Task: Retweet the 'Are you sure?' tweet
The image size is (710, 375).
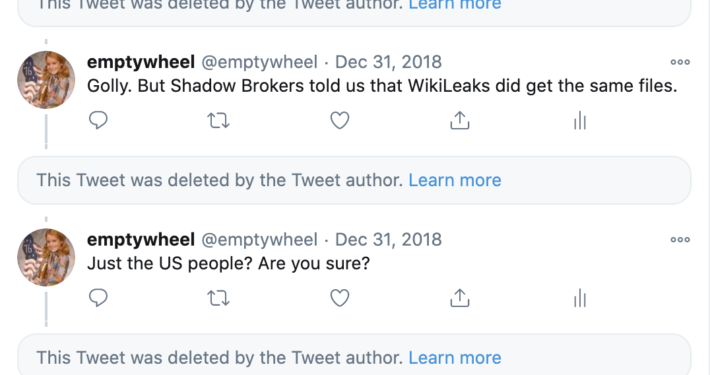Action: tap(218, 298)
